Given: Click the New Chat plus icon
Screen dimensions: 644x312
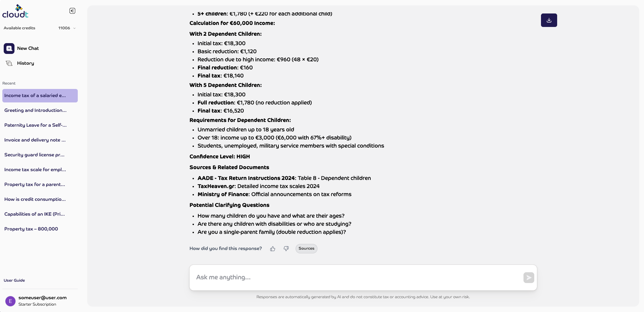Looking at the screenshot, I should coord(9,49).
